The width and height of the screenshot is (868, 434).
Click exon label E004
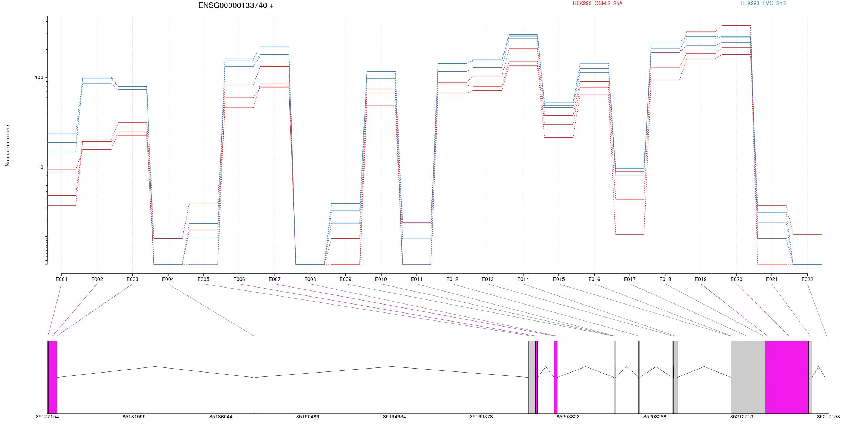point(168,279)
